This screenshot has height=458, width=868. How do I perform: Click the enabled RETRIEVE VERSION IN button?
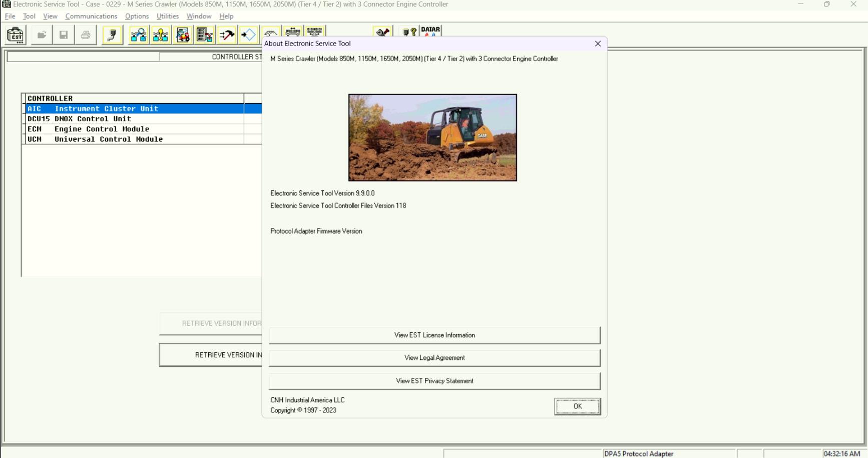pos(211,355)
